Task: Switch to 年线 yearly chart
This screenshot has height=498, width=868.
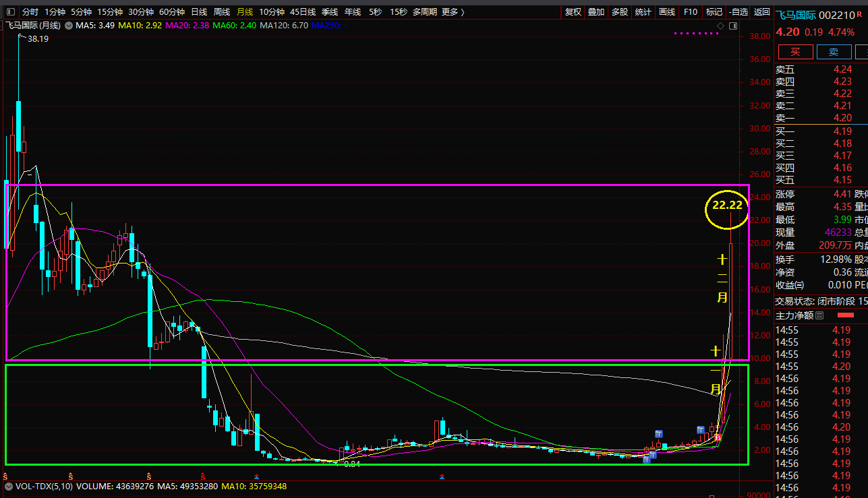Action: click(353, 12)
